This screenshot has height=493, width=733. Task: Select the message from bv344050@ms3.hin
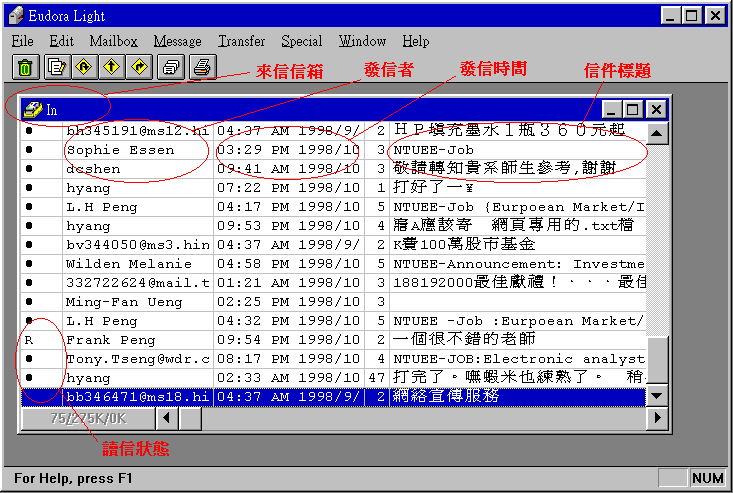[x=333, y=245]
